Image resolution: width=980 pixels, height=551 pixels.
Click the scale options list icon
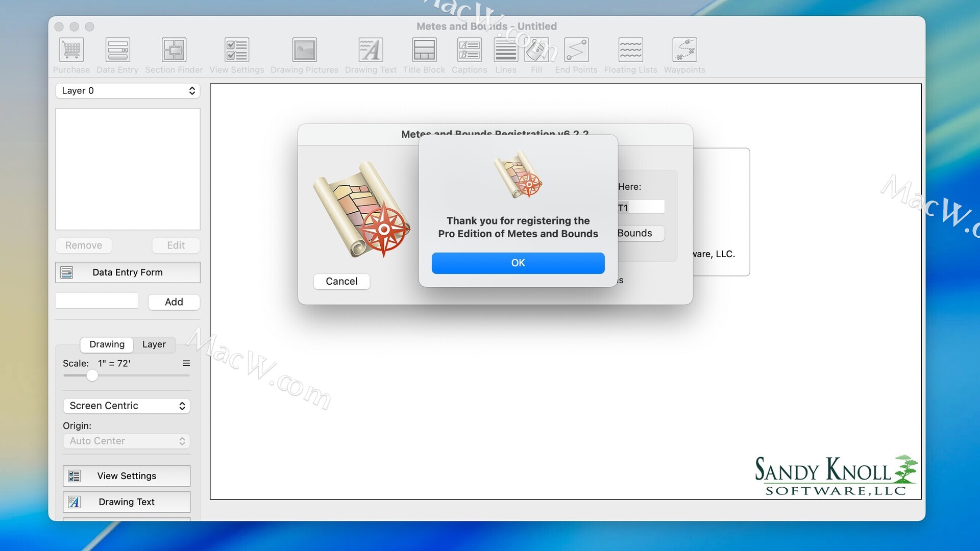click(186, 363)
